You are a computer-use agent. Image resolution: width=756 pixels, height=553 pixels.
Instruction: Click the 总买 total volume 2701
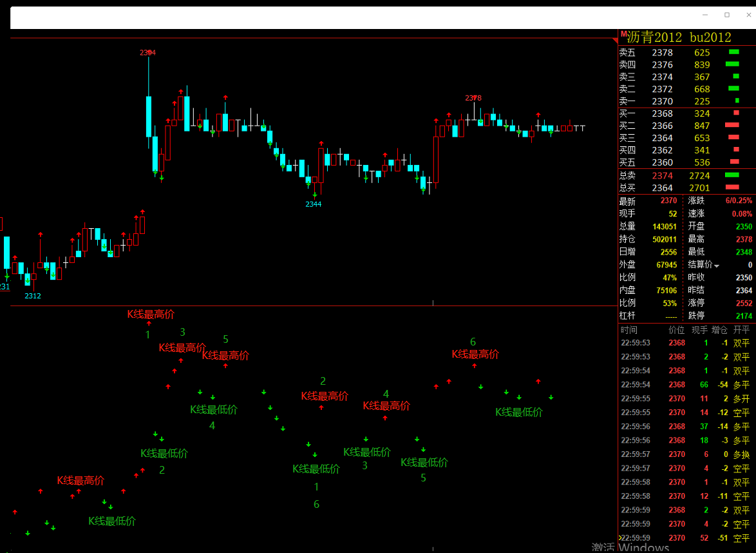pos(699,188)
